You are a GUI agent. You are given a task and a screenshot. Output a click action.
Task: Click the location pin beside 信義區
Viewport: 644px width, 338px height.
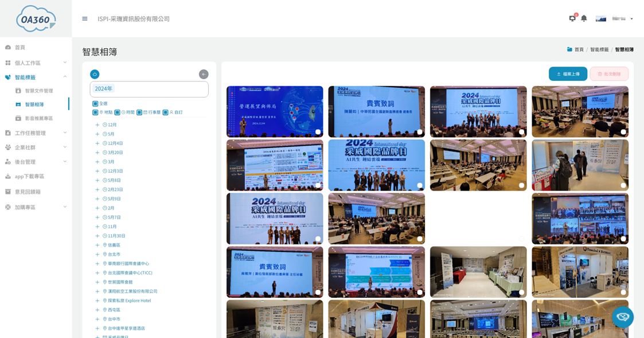105,245
